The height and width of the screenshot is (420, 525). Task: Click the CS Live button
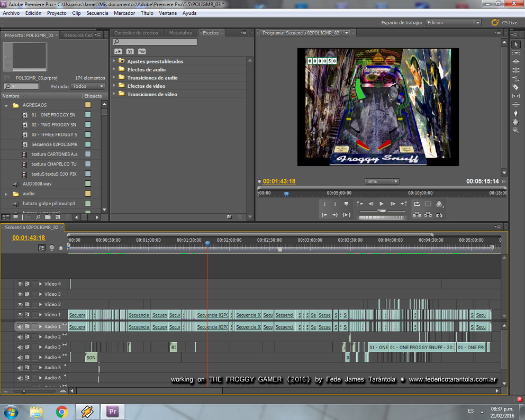[x=504, y=23]
